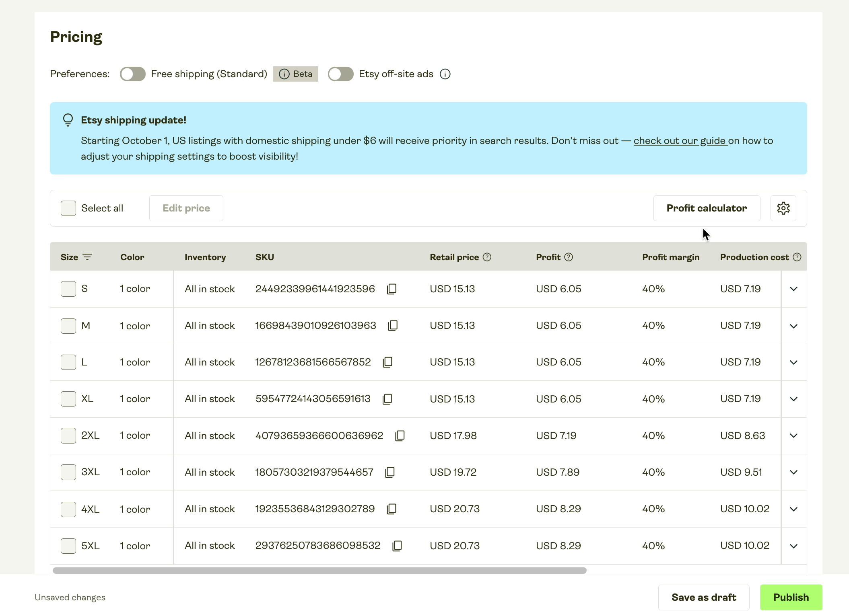The image size is (849, 616).
Task: Copy SKU for size 2XL row
Action: coord(400,435)
